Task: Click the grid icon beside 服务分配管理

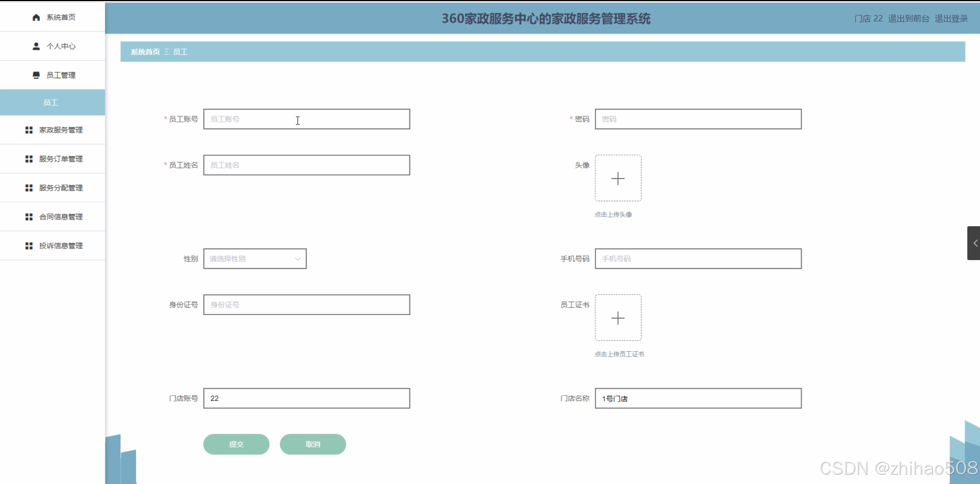Action: (29, 188)
